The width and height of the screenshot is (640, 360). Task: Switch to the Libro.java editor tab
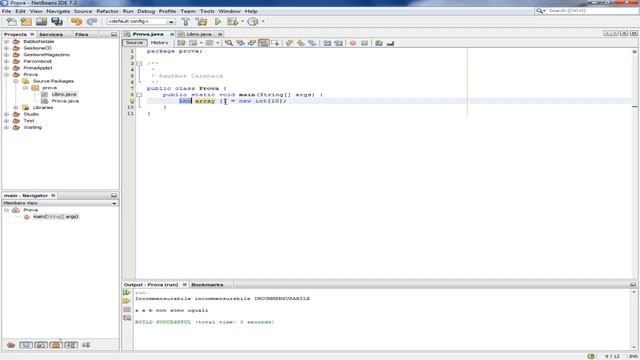(x=199, y=34)
